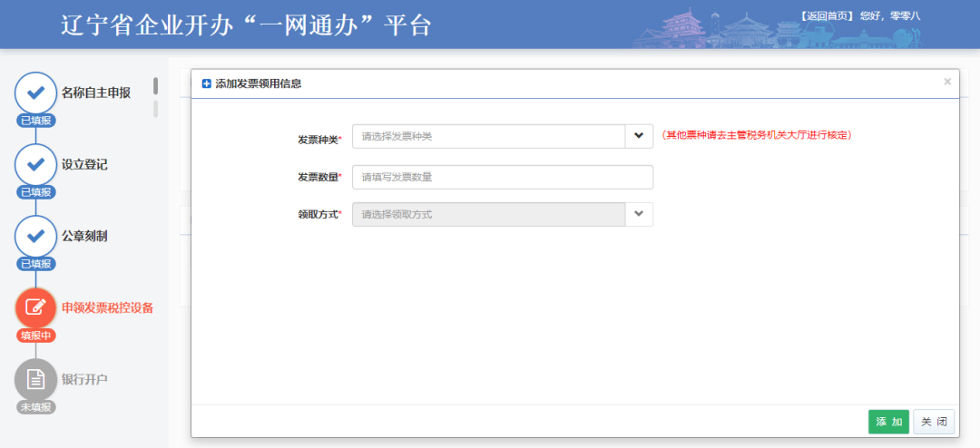Click the 已填报 badge under 公章刻制
The width and height of the screenshot is (980, 448).
tap(35, 264)
